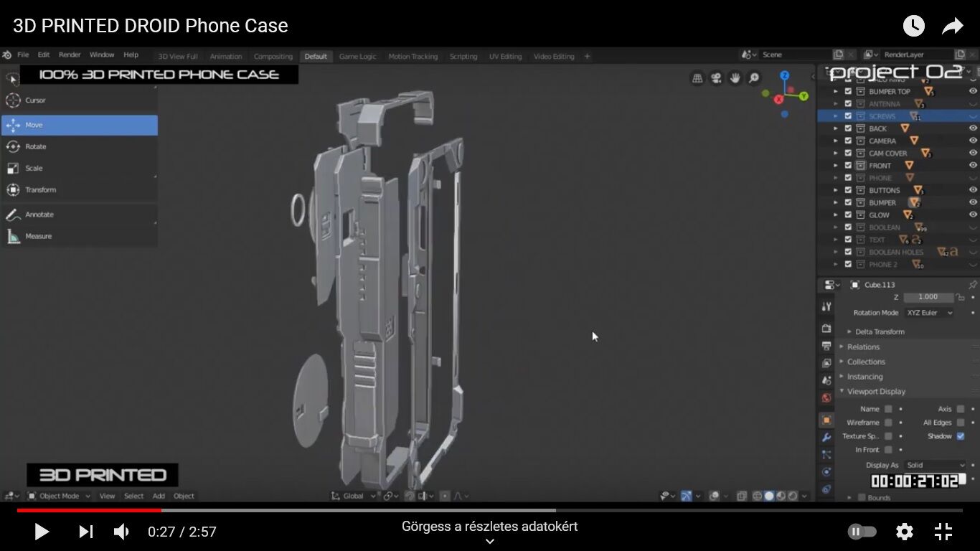Click the YouTube share arrow icon
Viewport: 980px width, 551px height.
(x=952, y=27)
